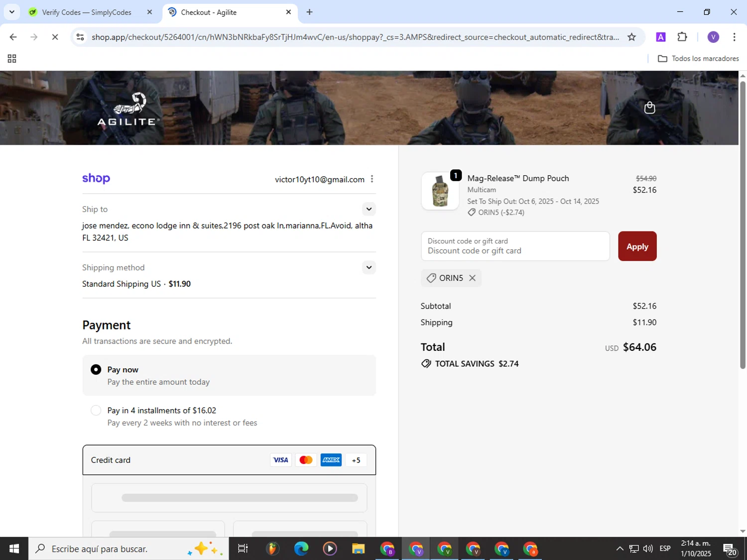Open the browser Extensions puzzle icon
Screen dimensions: 747x560
point(682,37)
